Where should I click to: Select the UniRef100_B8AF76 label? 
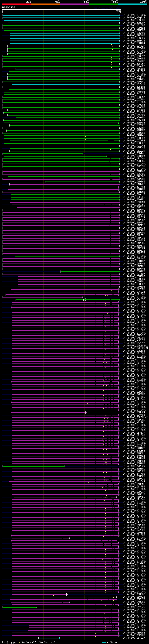pos(133,41)
